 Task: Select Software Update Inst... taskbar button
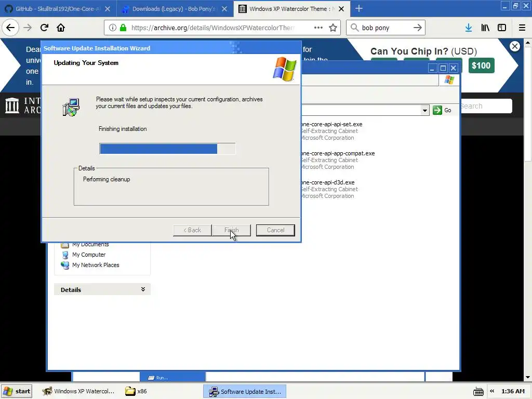pyautogui.click(x=245, y=392)
